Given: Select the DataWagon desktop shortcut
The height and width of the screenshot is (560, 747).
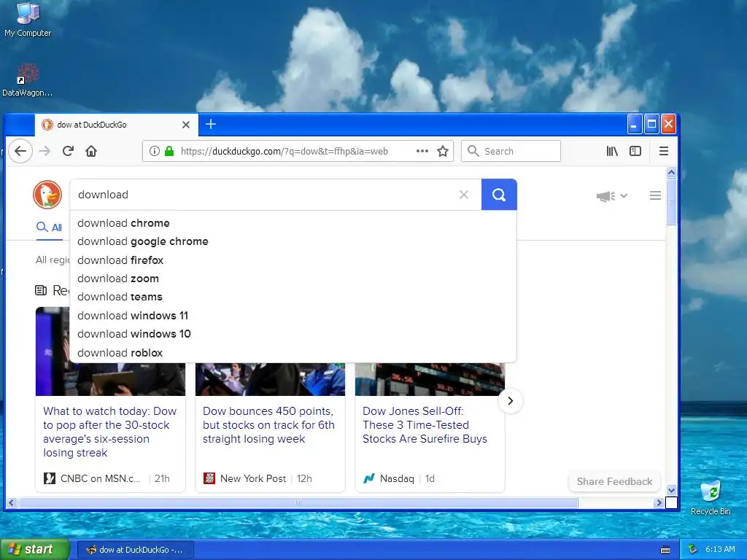Looking at the screenshot, I should 28,80.
